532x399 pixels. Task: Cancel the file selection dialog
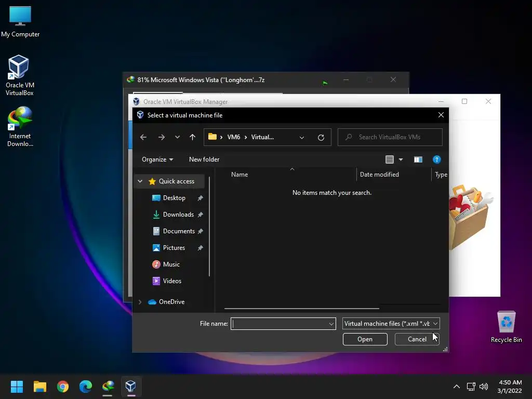click(417, 339)
